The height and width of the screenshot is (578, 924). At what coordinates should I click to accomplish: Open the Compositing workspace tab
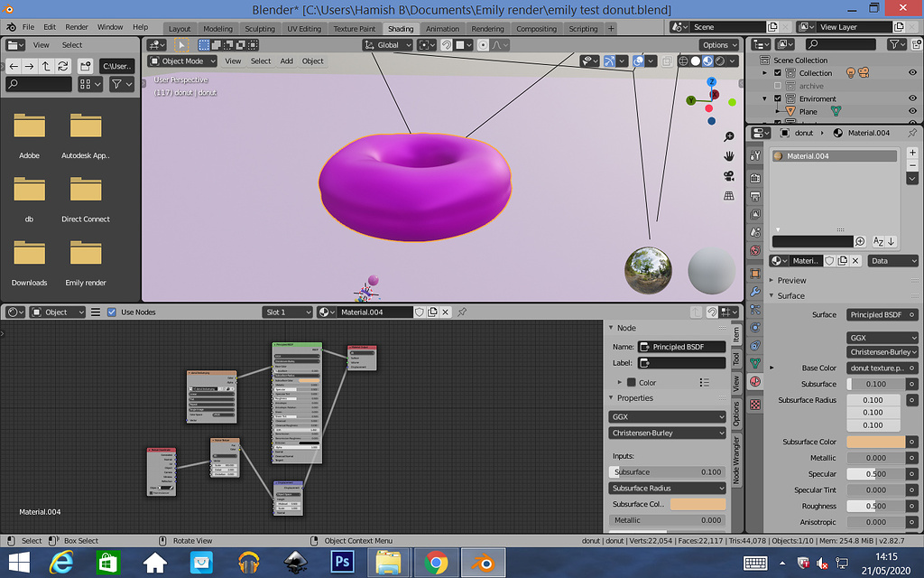(x=536, y=28)
